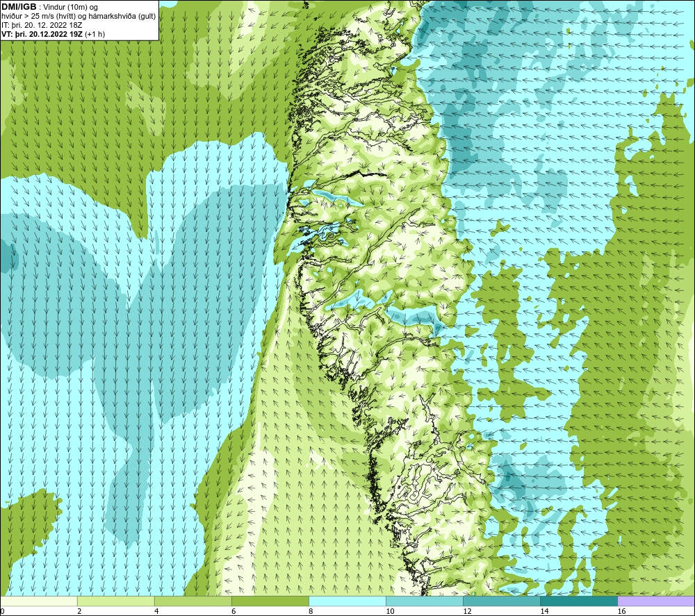Click the 6–8 m/s dark green legend swatch
695x616 pixels.
270,601
